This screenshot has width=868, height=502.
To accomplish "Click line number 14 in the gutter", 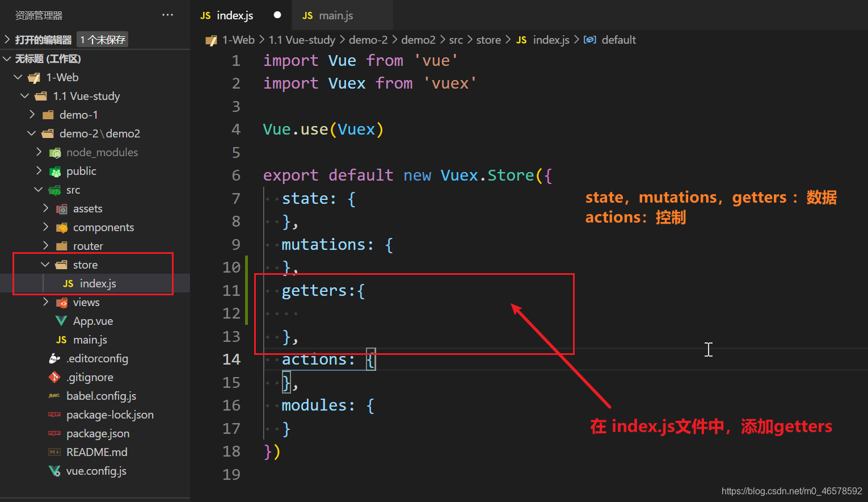I will (231, 359).
